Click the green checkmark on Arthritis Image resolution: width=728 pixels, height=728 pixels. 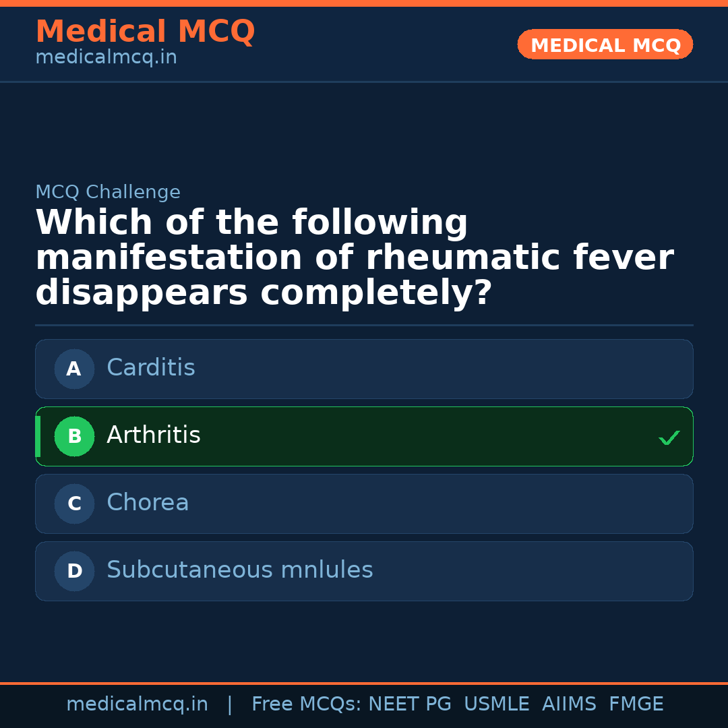coord(669,438)
